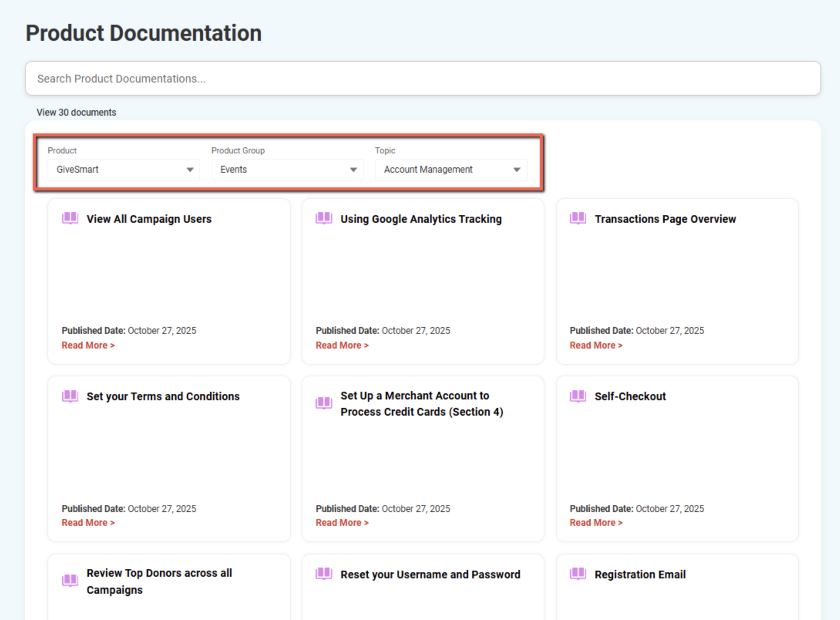This screenshot has width=840, height=620.
Task: Click the Published Date on Transactions Page Overview
Action: [x=637, y=330]
